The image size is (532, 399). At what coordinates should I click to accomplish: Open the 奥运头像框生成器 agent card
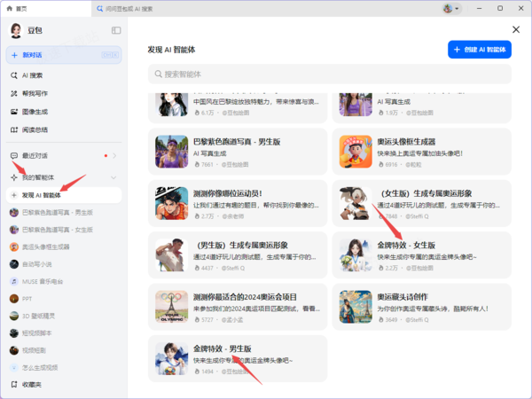click(x=421, y=152)
